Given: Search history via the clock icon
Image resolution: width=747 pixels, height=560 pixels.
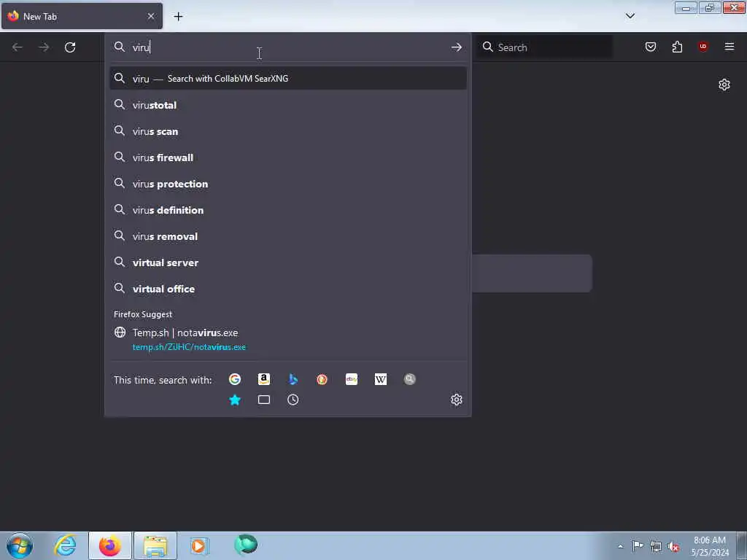Looking at the screenshot, I should tap(293, 400).
